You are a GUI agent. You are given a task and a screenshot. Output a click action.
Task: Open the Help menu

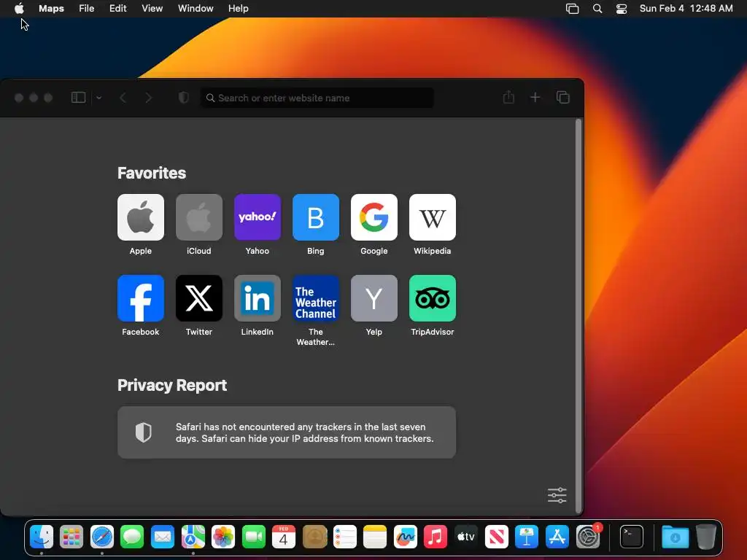(x=239, y=8)
